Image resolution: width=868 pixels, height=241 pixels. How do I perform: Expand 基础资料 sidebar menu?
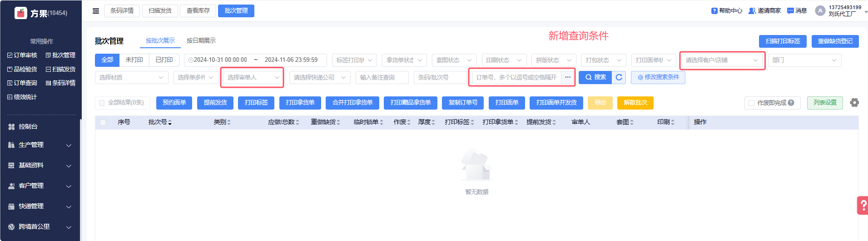point(40,166)
